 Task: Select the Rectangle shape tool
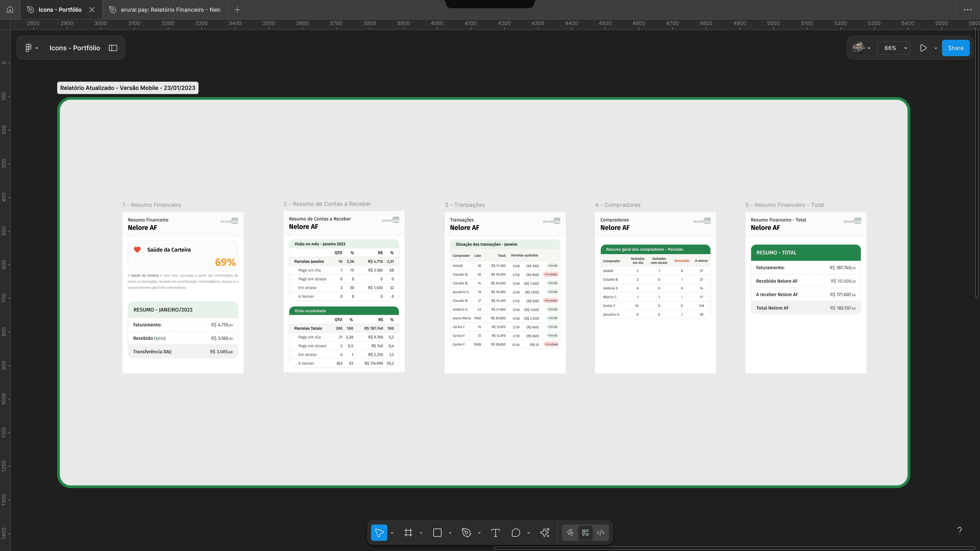click(x=437, y=532)
